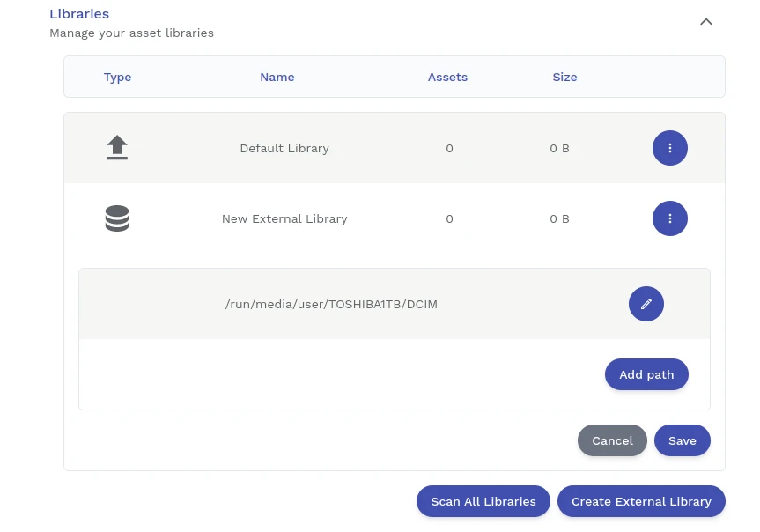
Task: Click the Manage your asset libraries subtitle
Action: click(x=131, y=33)
